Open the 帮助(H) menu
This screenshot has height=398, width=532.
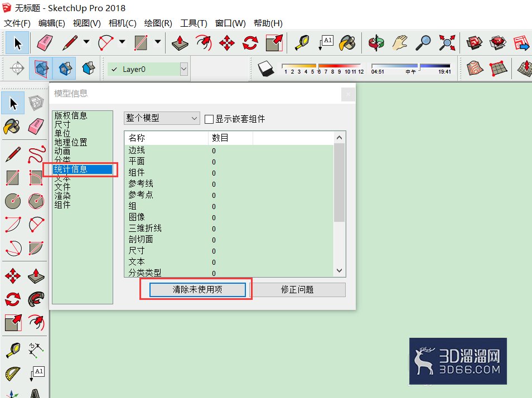[x=268, y=23]
